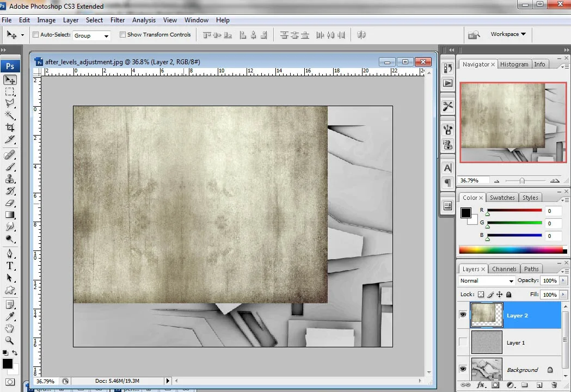Screen dimensions: 571x392
Task: Select the Hand tool
Action: point(10,328)
